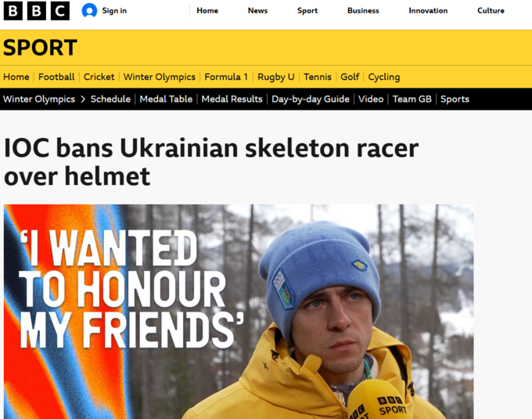Image resolution: width=532 pixels, height=419 pixels.
Task: Select Sport in the top navigation
Action: (307, 11)
